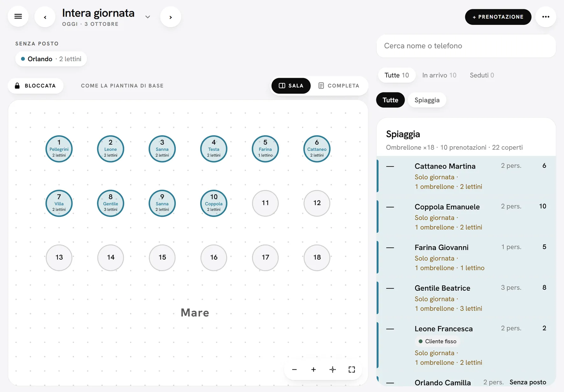The height and width of the screenshot is (392, 564).
Task: Open Gentile Beatrice reservation
Action: pos(466,298)
